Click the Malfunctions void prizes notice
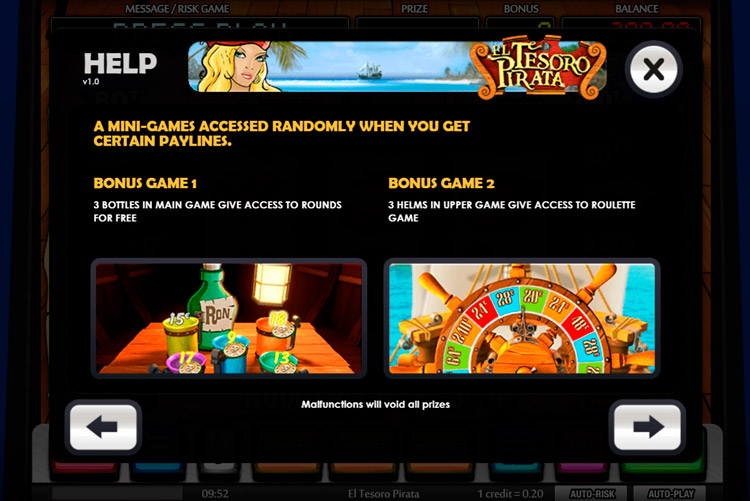Image resolution: width=750 pixels, height=501 pixels. tap(375, 404)
